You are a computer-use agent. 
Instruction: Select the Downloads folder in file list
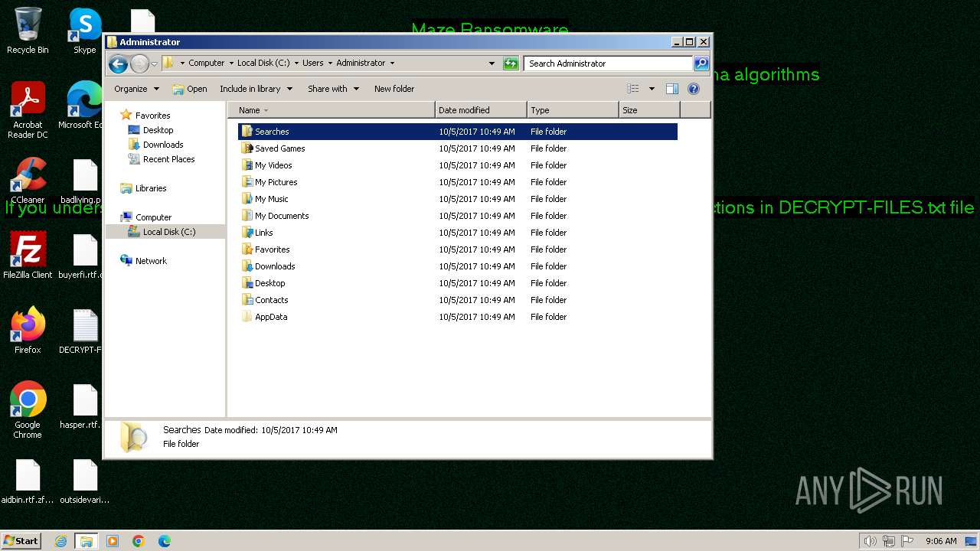pos(268,266)
